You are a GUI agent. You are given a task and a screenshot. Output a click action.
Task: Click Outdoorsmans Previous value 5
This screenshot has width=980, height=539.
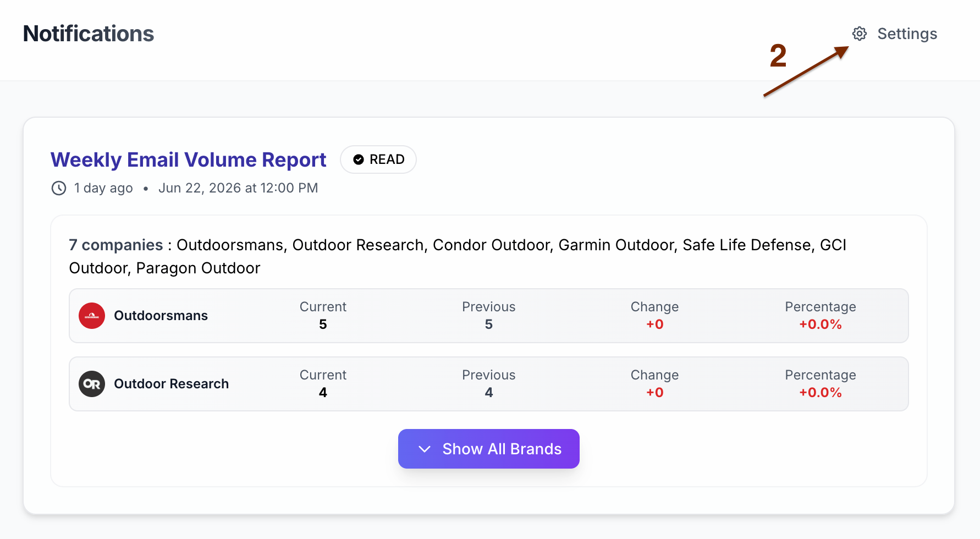[489, 324]
